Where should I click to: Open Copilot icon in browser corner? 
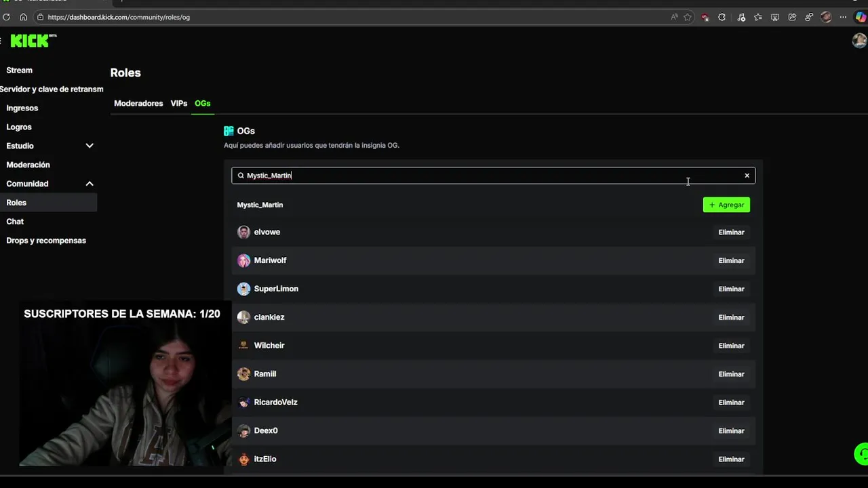[861, 17]
